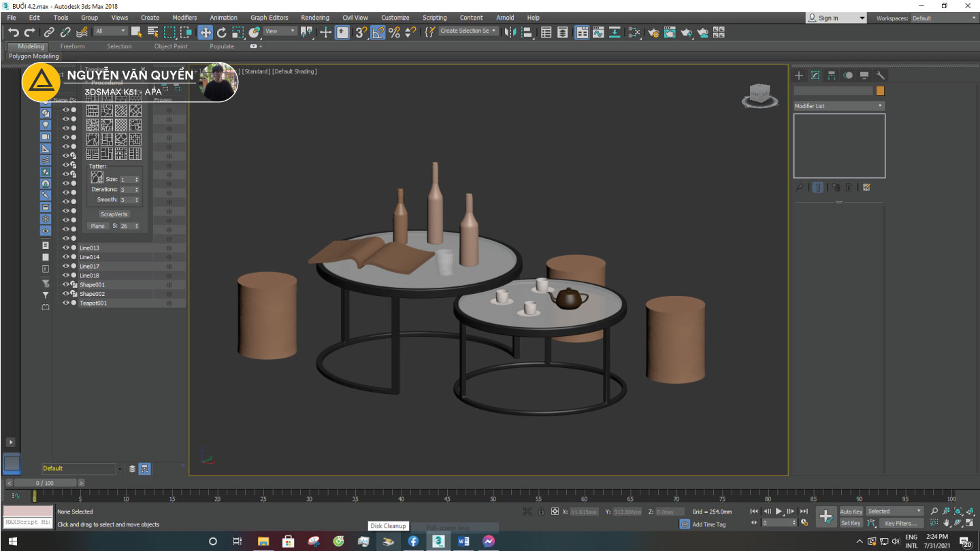Hide Teapot001 using its eye icon
Viewport: 980px width, 551px height.
66,303
